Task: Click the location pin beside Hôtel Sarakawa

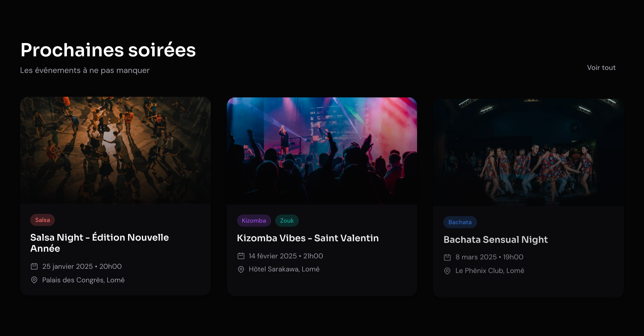Action: click(x=241, y=269)
